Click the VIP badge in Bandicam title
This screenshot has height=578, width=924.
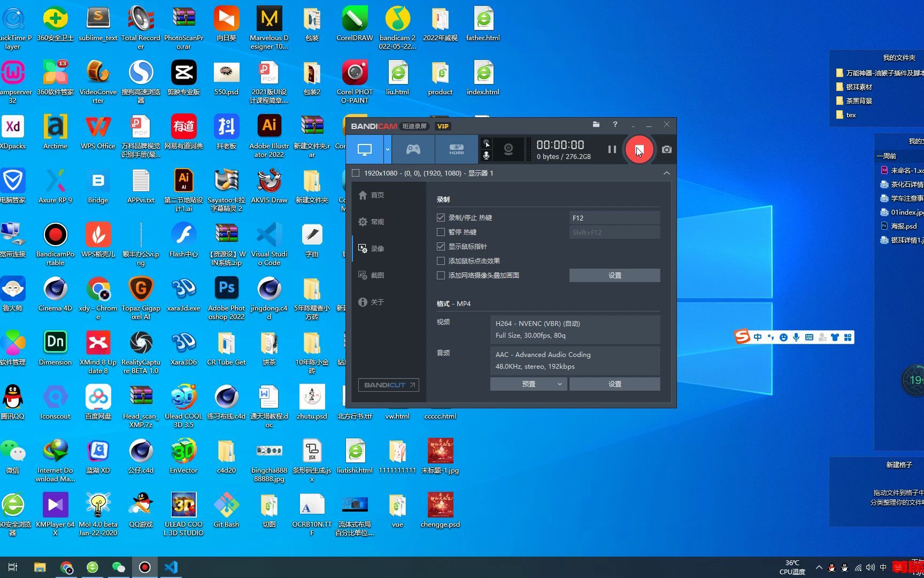(x=443, y=126)
